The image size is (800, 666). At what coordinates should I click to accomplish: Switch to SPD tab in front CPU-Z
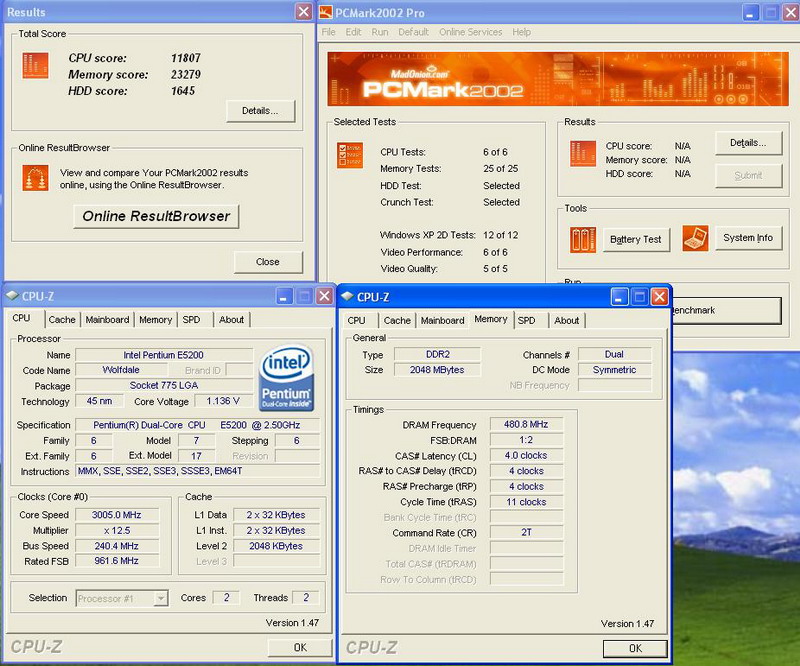(x=527, y=320)
